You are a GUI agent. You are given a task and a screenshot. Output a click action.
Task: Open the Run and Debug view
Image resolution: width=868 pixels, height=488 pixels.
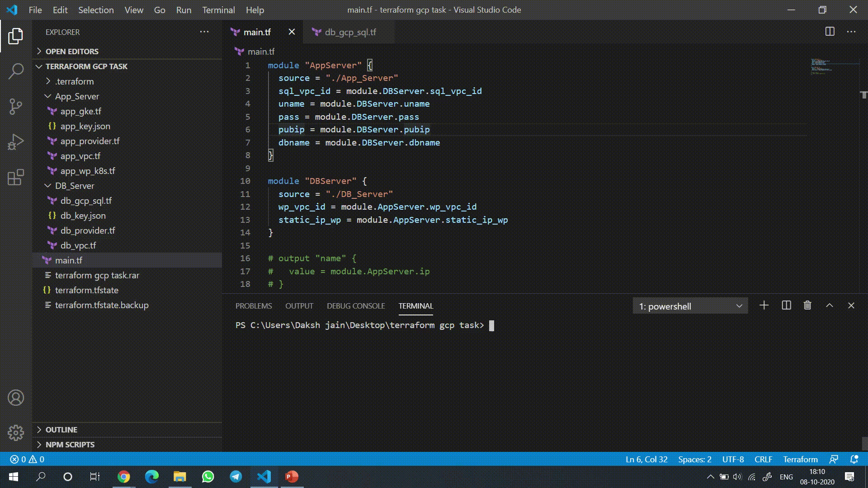[16, 142]
